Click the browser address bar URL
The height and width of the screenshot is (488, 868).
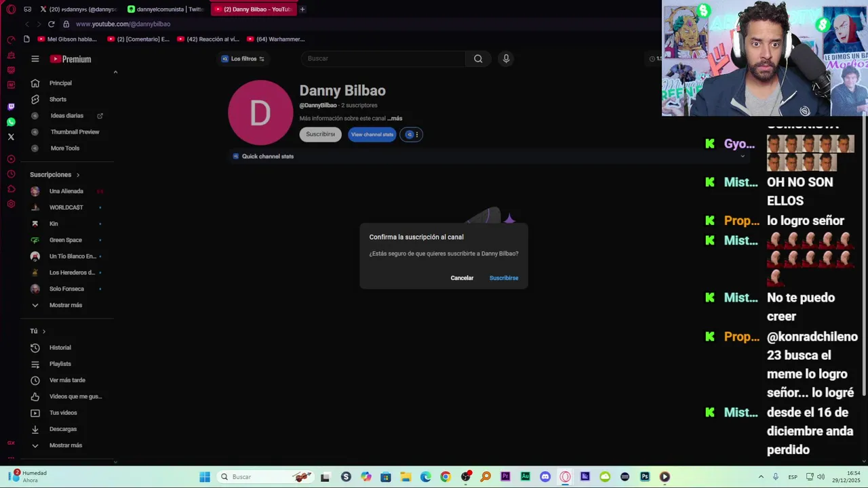pyautogui.click(x=123, y=24)
